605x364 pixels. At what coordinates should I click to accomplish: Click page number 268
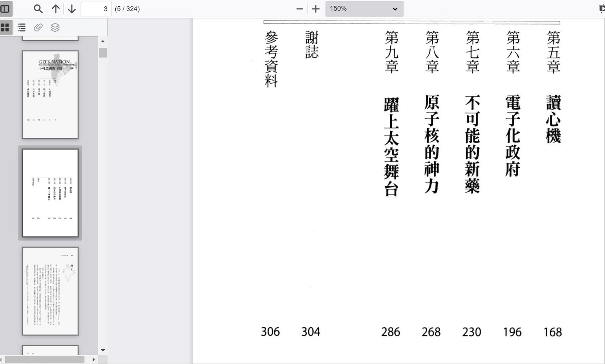coord(431,332)
